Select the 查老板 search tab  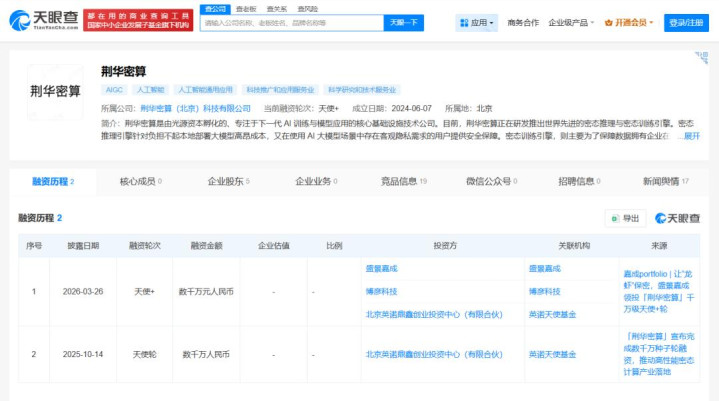click(245, 8)
